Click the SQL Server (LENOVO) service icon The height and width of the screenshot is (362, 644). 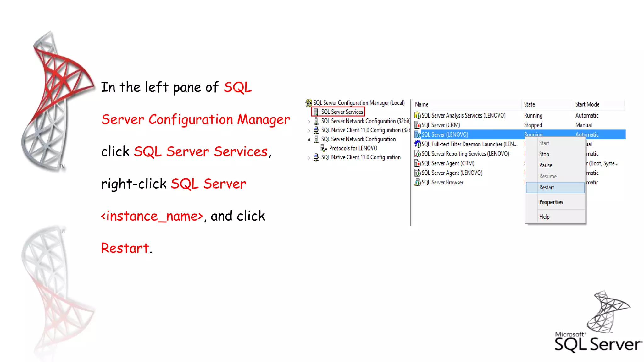(417, 134)
